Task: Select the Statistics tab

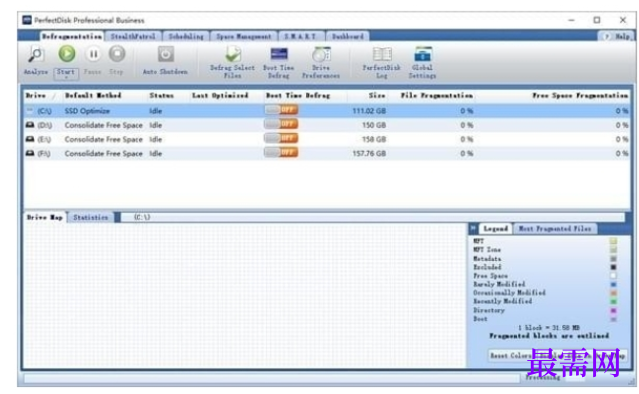Action: (91, 218)
